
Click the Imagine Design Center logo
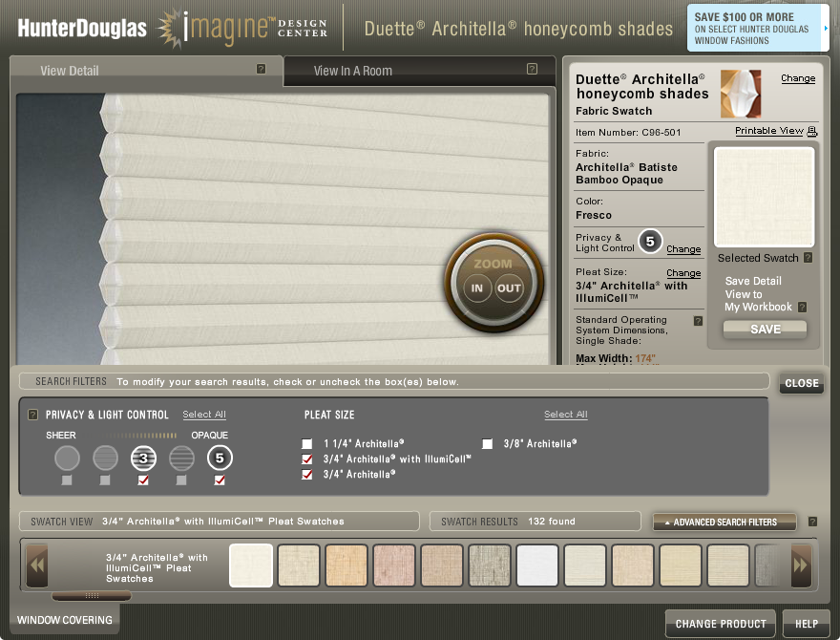tap(242, 28)
